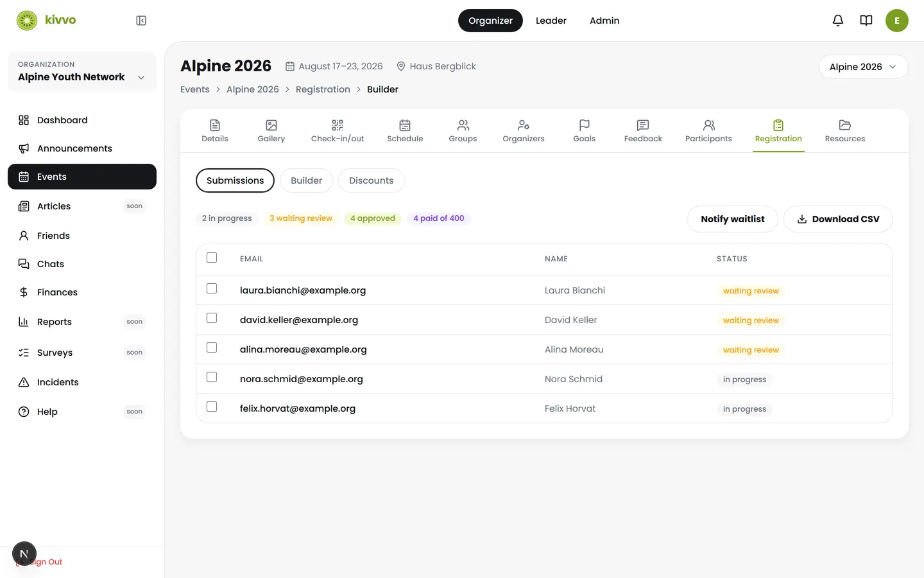Select the Discounts sub-tab

click(372, 180)
